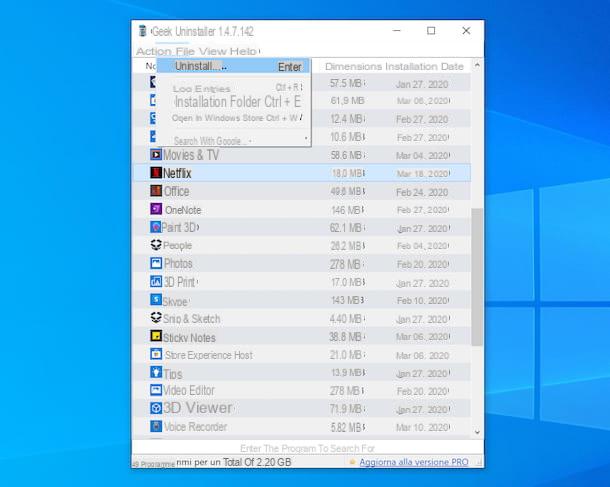Image resolution: width=610 pixels, height=487 pixels.
Task: Expand the Search With Google submenu
Action: 233,140
